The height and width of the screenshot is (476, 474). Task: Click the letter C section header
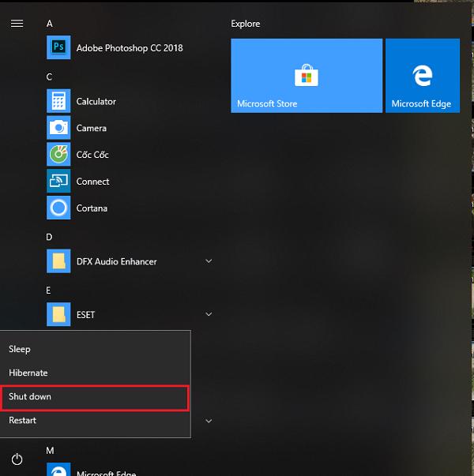49,77
